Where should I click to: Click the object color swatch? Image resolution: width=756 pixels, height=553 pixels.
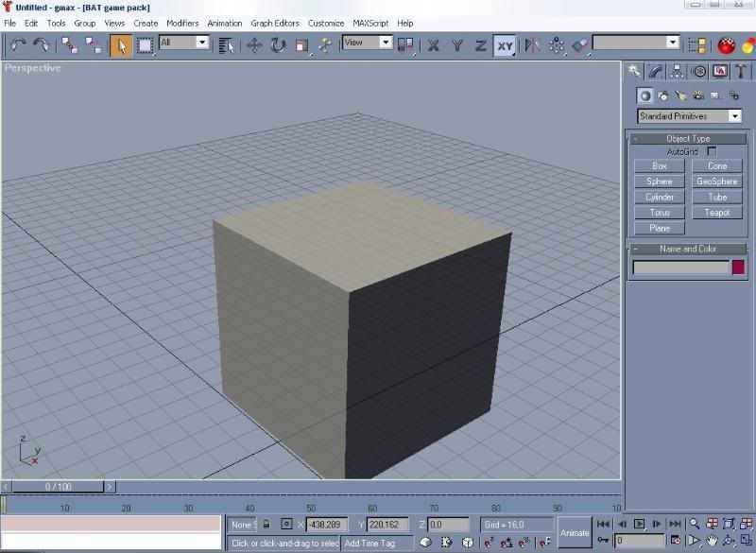[738, 268]
